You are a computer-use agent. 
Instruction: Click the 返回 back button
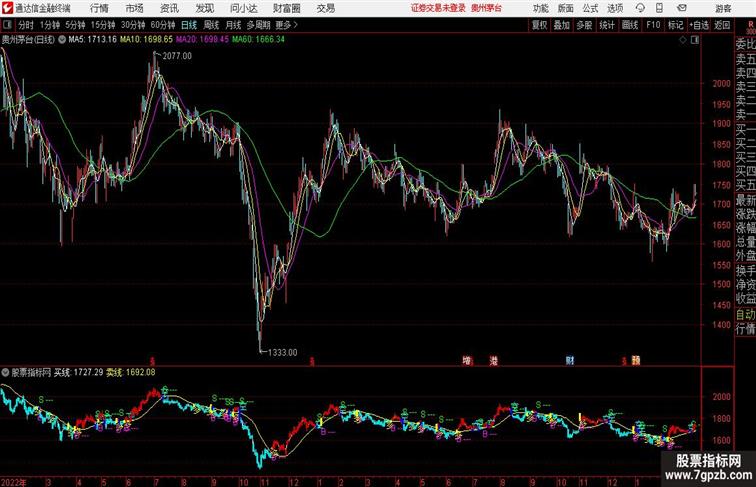click(722, 25)
